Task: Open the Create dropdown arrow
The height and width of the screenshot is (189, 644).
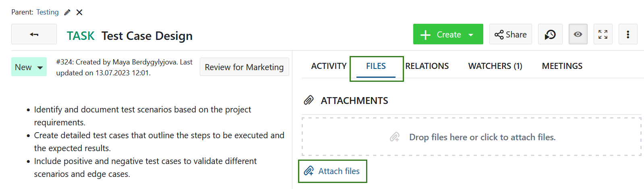Action: point(471,35)
